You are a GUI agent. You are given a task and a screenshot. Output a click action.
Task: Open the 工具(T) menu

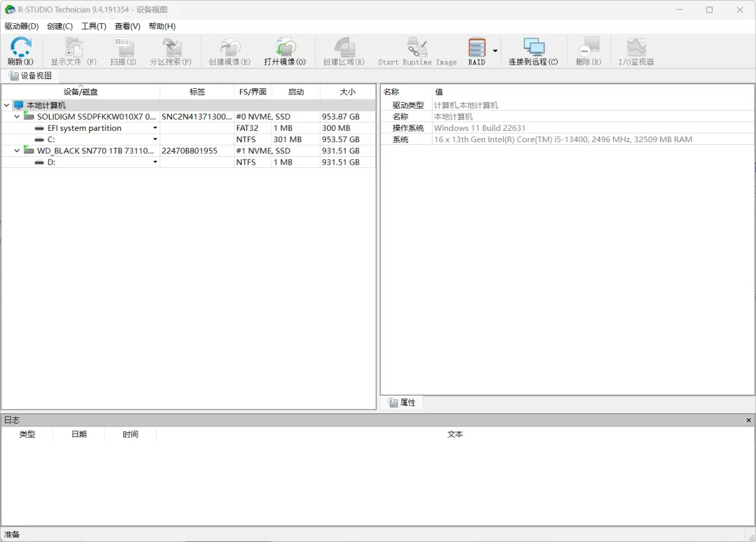pos(94,26)
